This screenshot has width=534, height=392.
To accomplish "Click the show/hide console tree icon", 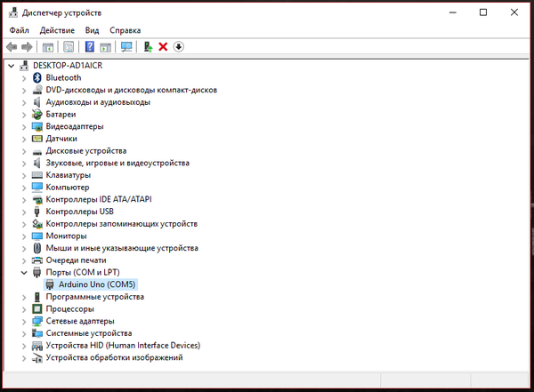I will coord(48,47).
